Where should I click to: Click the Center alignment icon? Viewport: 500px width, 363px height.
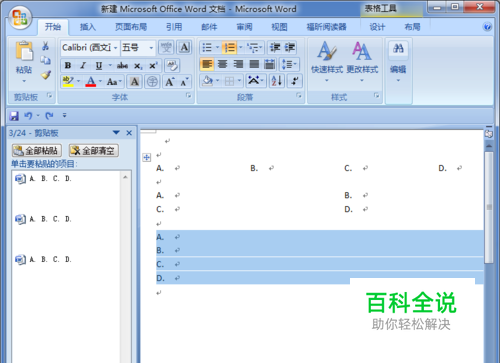[222, 64]
